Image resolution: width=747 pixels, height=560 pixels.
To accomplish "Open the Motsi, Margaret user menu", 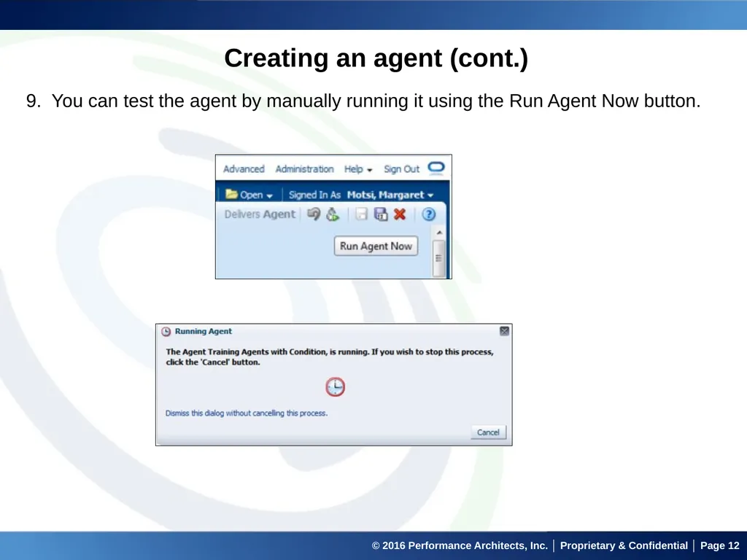I will [390, 195].
